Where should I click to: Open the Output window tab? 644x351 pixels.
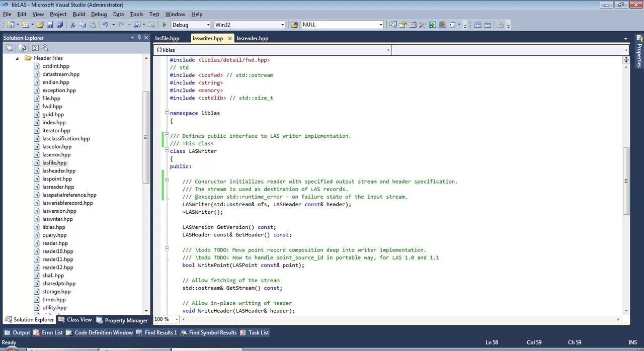[18, 332]
